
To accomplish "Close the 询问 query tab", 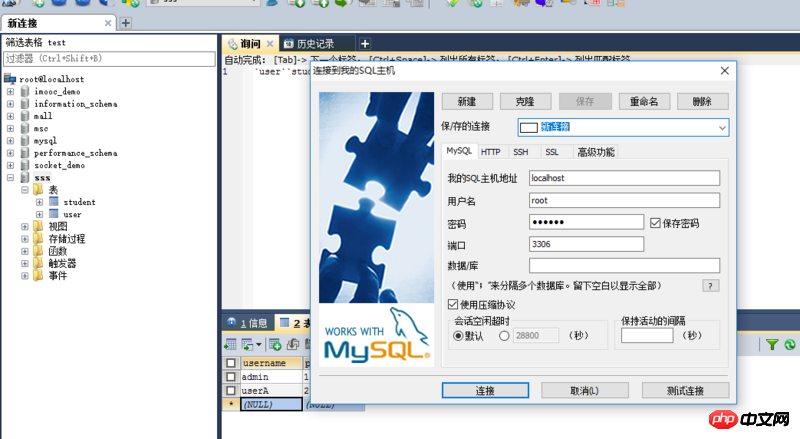I will [270, 44].
